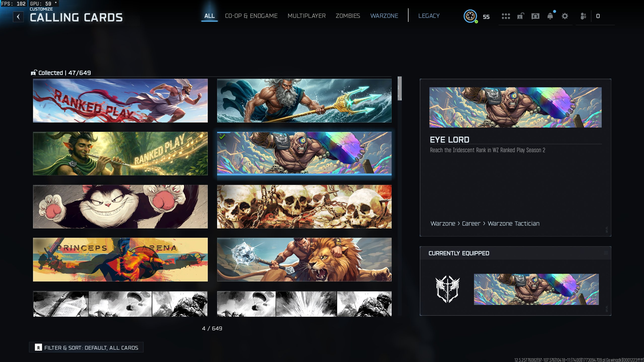644x362 pixels.
Task: Switch to the ALL tab
Action: coord(210,16)
